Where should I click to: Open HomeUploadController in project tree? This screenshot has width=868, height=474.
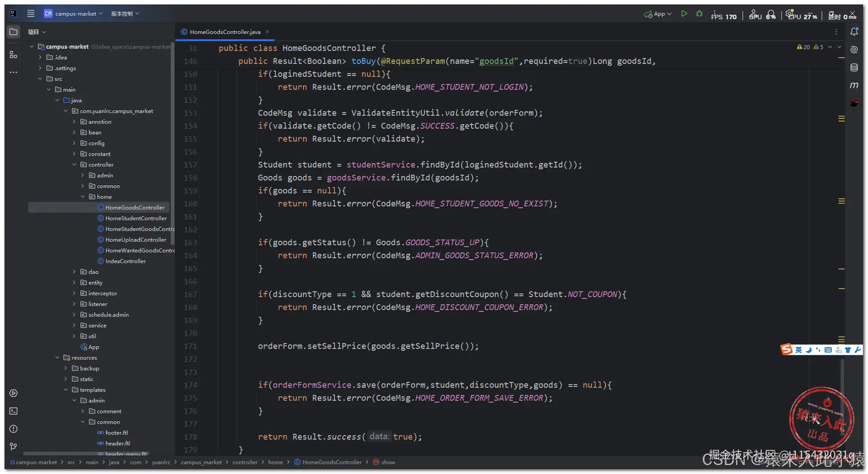coord(136,239)
